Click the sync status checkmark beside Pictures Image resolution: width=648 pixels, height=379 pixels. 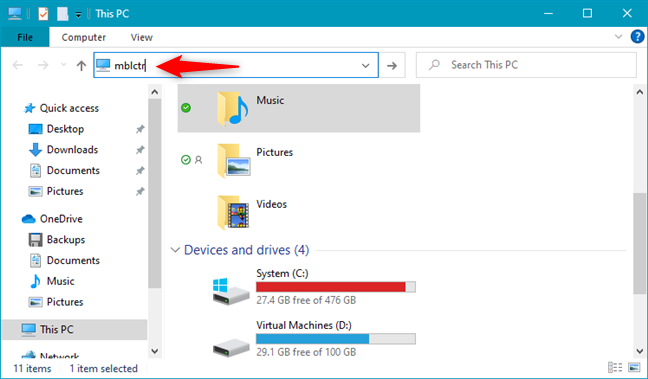[x=186, y=160]
